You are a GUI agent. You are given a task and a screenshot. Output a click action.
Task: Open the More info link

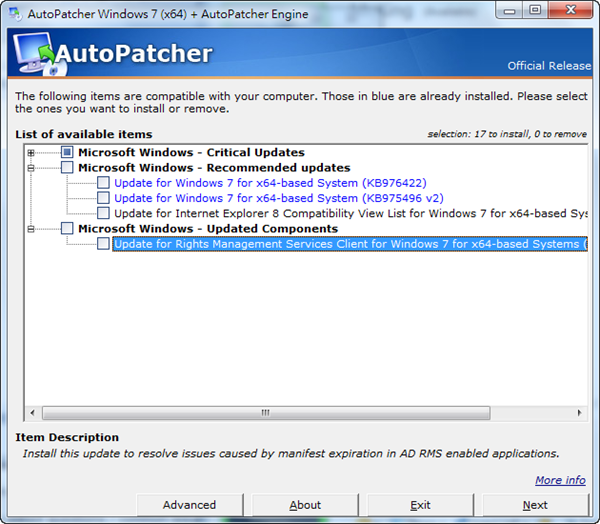[560, 480]
